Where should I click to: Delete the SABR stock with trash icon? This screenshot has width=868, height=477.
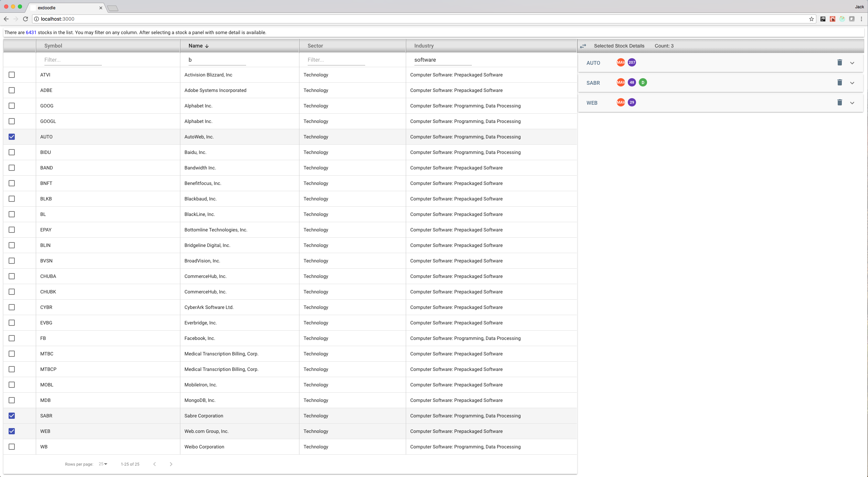tap(840, 83)
